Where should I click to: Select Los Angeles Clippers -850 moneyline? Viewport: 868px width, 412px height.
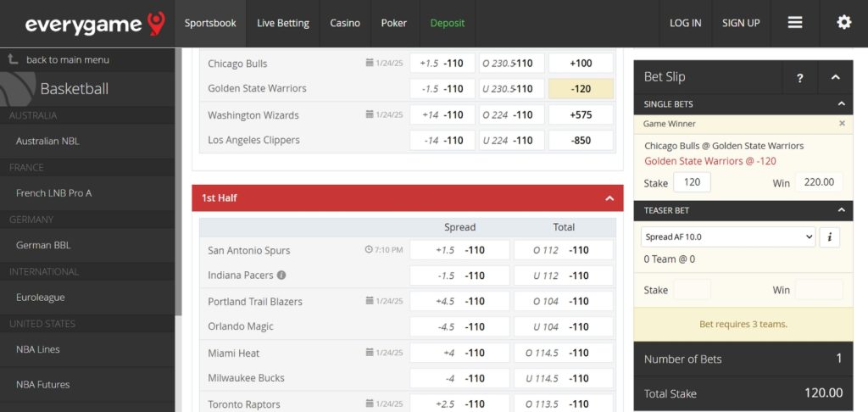click(x=581, y=140)
